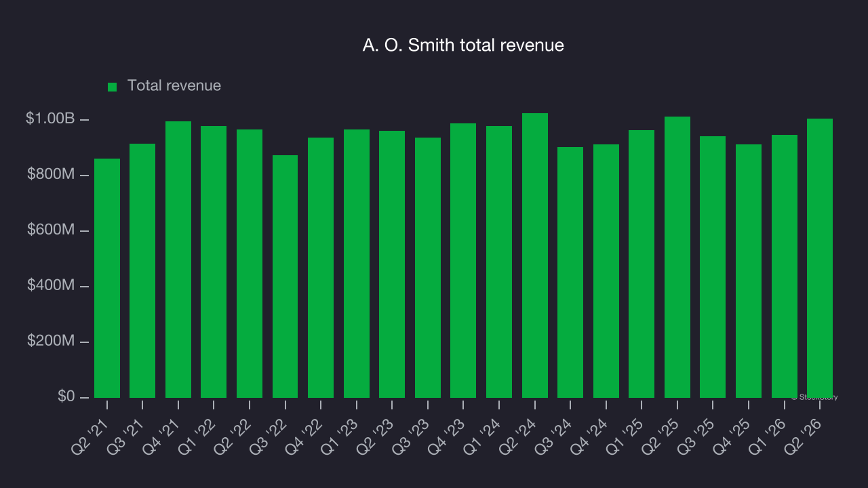Select the green bar above Q4 '21
Viewport: 868px width, 488px height.
pyautogui.click(x=178, y=260)
